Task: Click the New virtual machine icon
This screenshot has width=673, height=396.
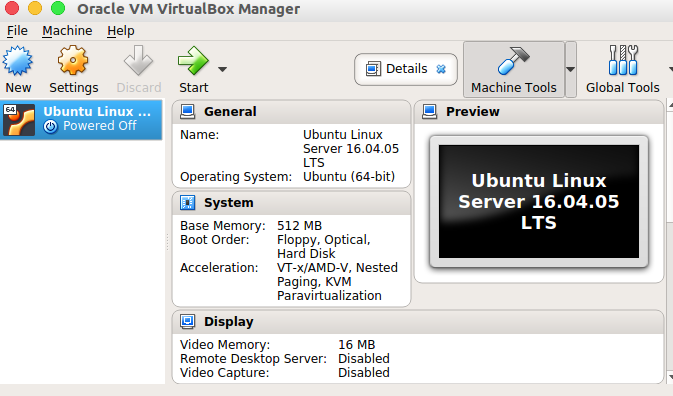Action: (x=18, y=61)
